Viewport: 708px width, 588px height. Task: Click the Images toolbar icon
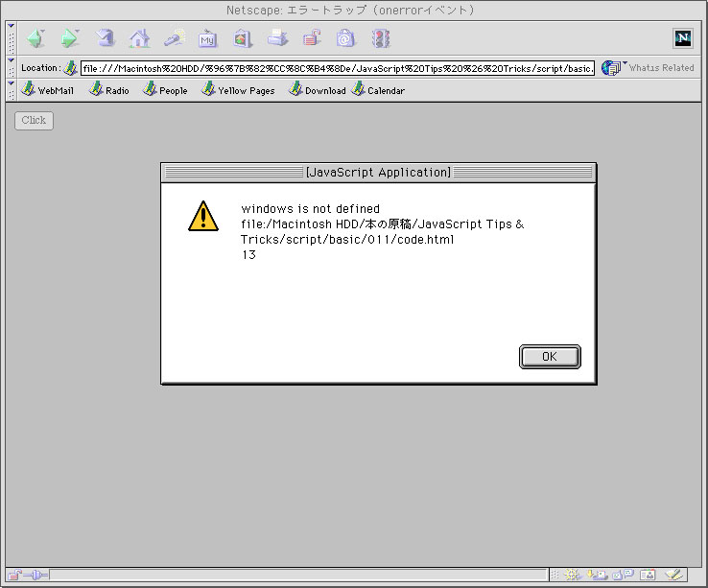[x=242, y=38]
